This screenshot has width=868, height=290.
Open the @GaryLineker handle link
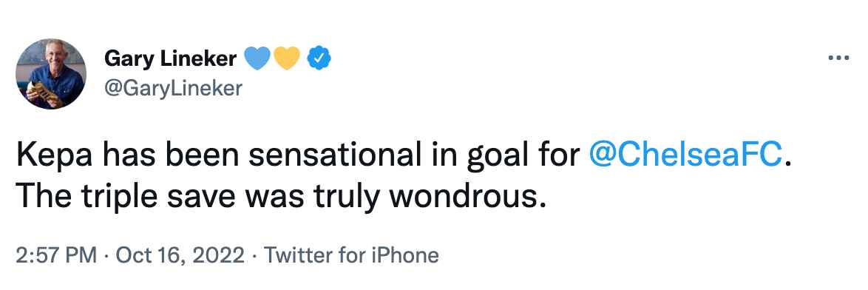click(173, 88)
